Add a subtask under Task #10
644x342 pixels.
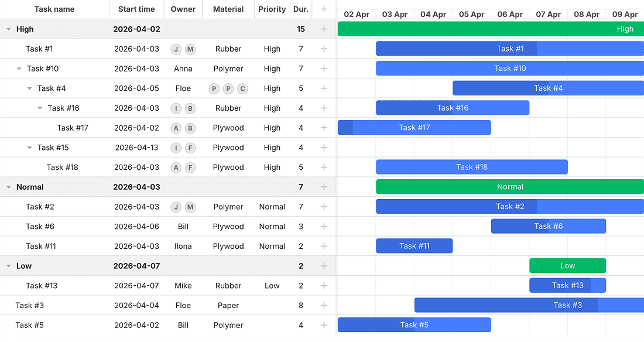point(324,69)
